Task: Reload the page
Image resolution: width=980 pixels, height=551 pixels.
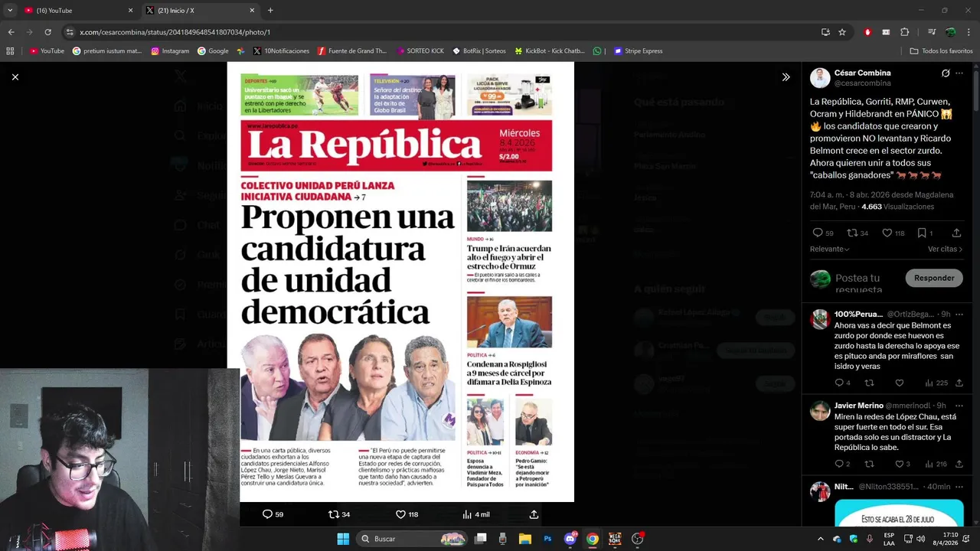Action: point(47,32)
